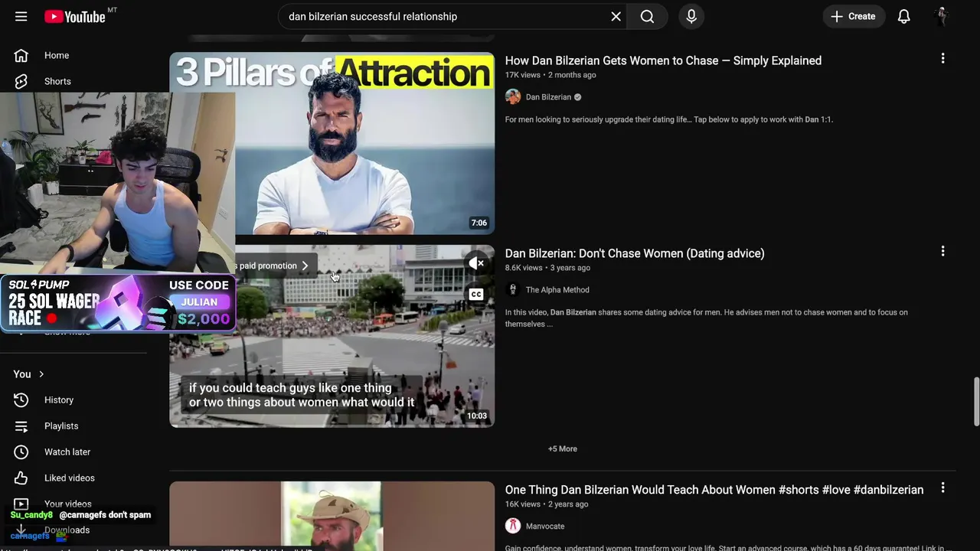Toggle closed captions on preview
The height and width of the screenshot is (551, 980).
click(476, 294)
